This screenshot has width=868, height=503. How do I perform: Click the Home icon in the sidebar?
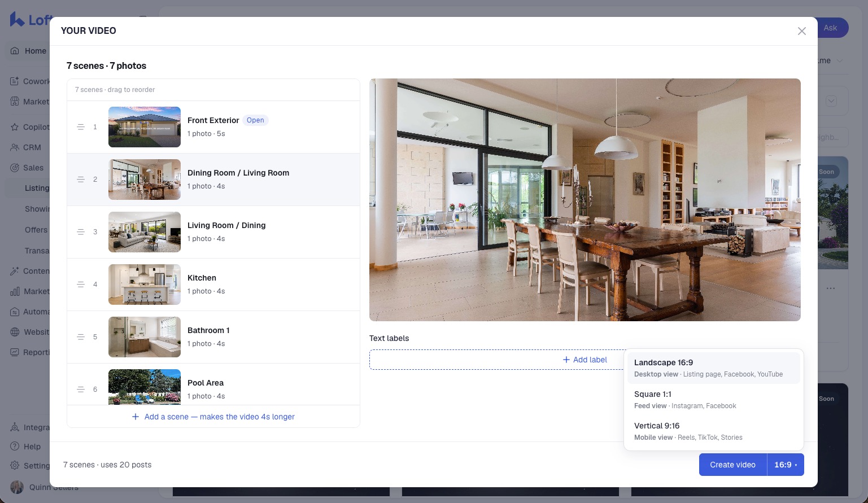pyautogui.click(x=15, y=51)
